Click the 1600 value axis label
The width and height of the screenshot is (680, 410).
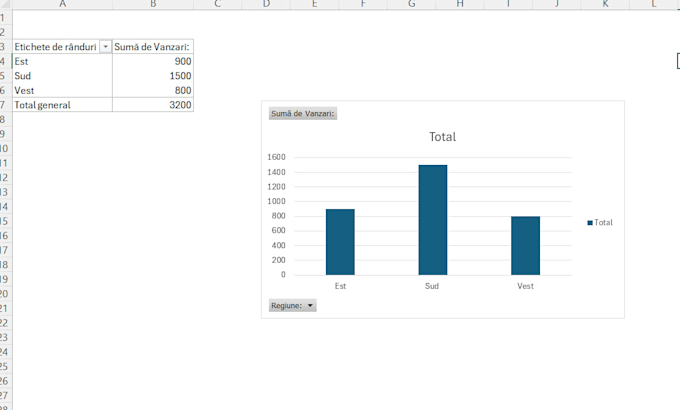(276, 157)
